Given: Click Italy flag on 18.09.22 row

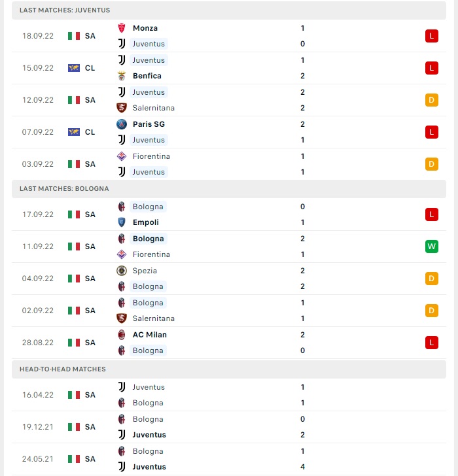Looking at the screenshot, I should 74,36.
